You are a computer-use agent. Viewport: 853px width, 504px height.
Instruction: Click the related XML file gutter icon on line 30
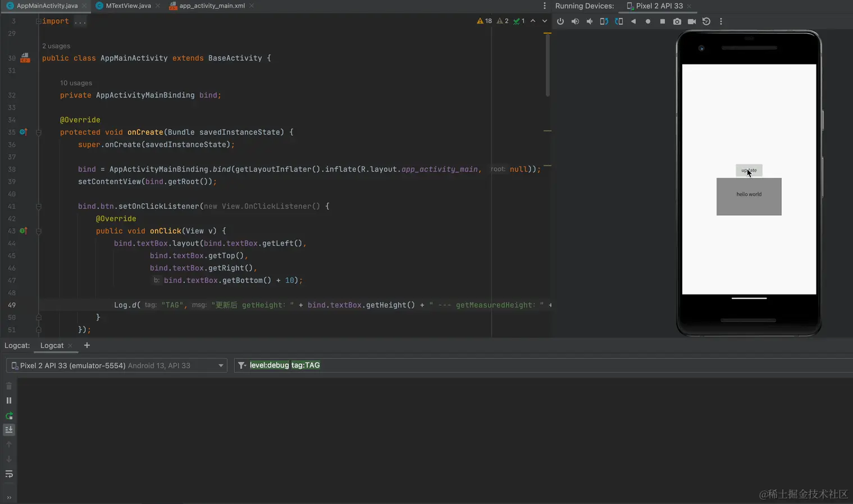25,58
